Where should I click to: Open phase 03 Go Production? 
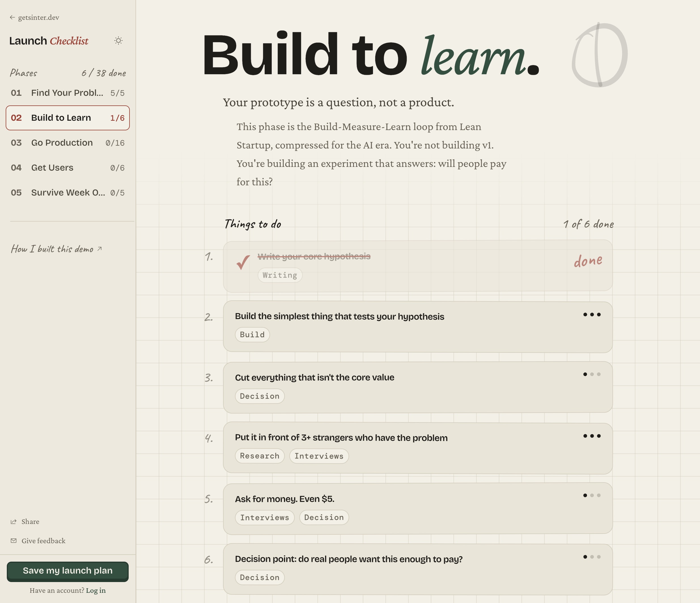67,143
